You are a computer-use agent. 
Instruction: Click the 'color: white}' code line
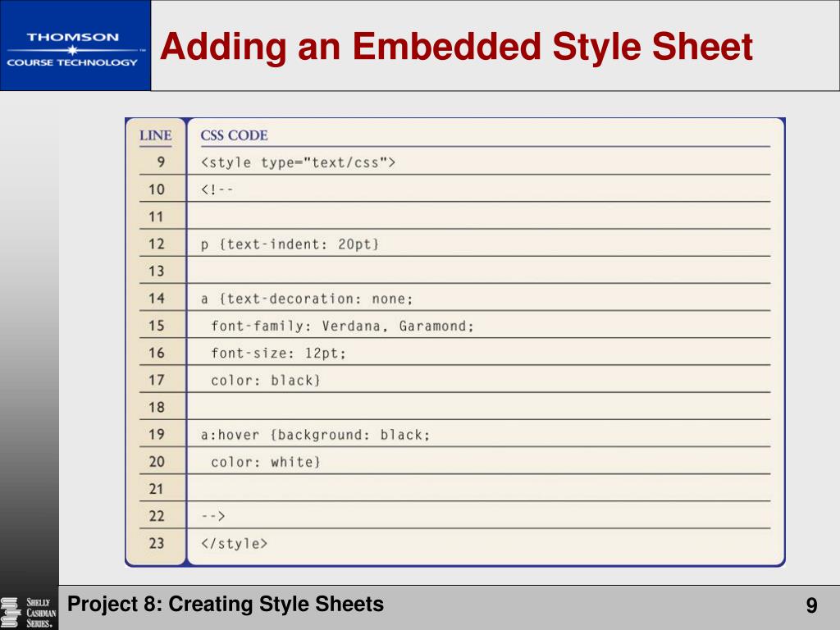click(266, 462)
